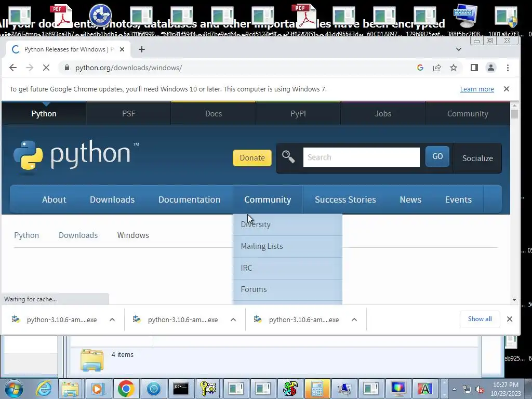Click the Downloads breadcrumb link
Image resolution: width=532 pixels, height=399 pixels.
pyautogui.click(x=78, y=235)
